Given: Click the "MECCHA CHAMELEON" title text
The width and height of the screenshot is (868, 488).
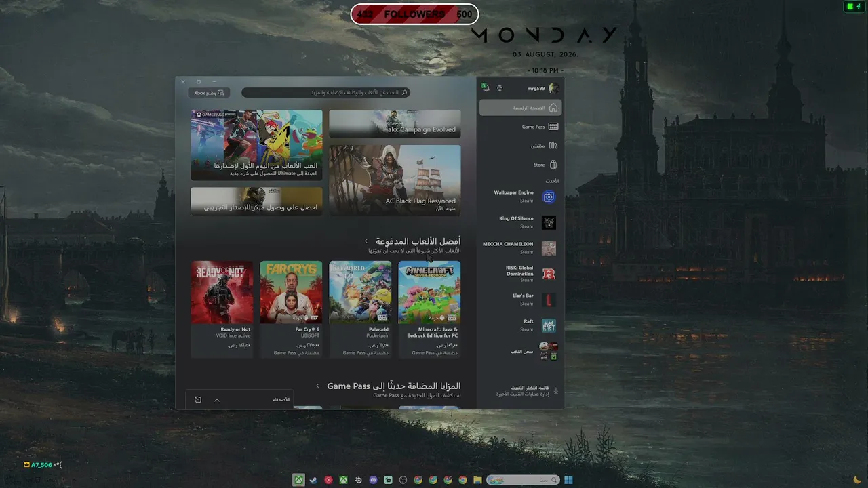Looking at the screenshot, I should point(508,244).
